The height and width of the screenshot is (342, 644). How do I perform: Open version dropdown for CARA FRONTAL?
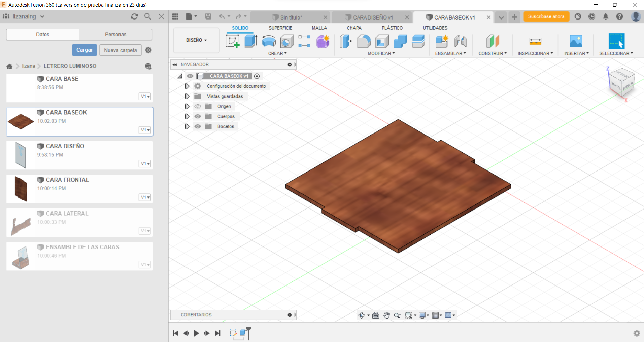pos(145,197)
